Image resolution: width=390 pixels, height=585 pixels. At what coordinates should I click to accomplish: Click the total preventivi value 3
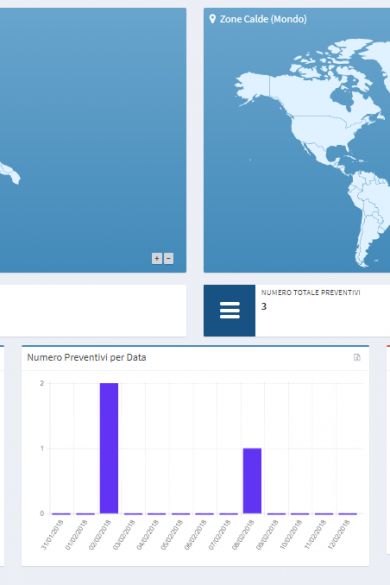[264, 307]
